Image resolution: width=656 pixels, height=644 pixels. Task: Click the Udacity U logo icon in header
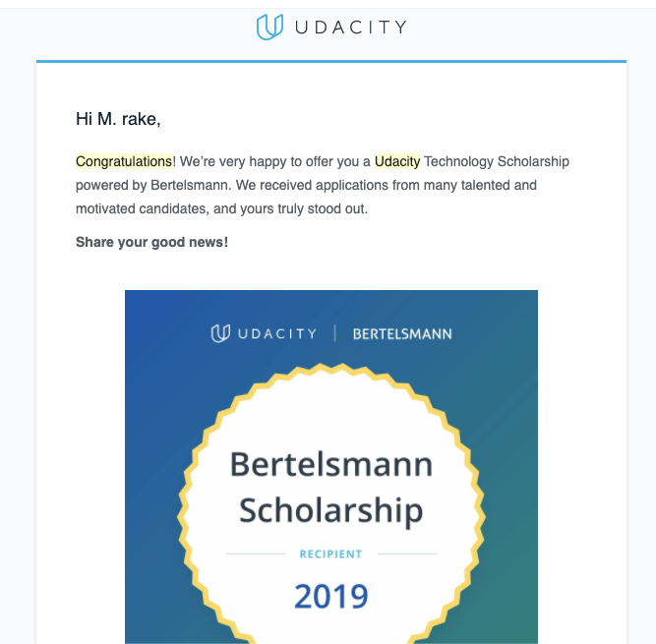pos(269,28)
